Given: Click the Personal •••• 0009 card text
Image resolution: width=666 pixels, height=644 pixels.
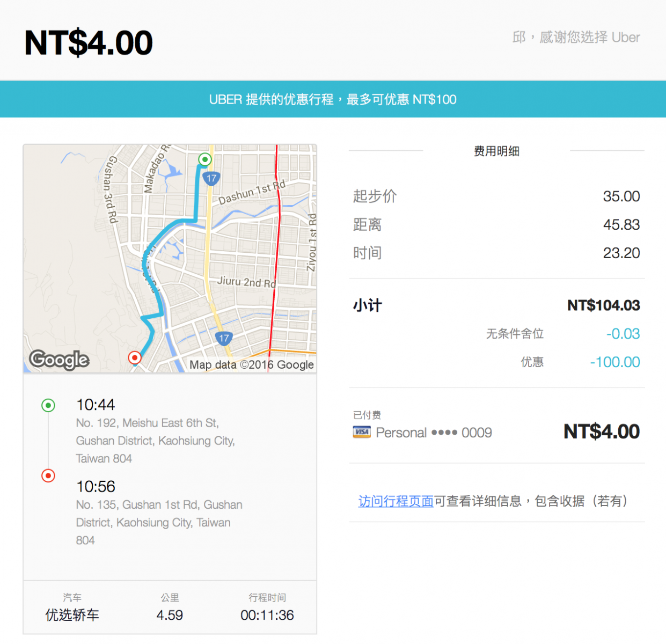Looking at the screenshot, I should [x=434, y=433].
